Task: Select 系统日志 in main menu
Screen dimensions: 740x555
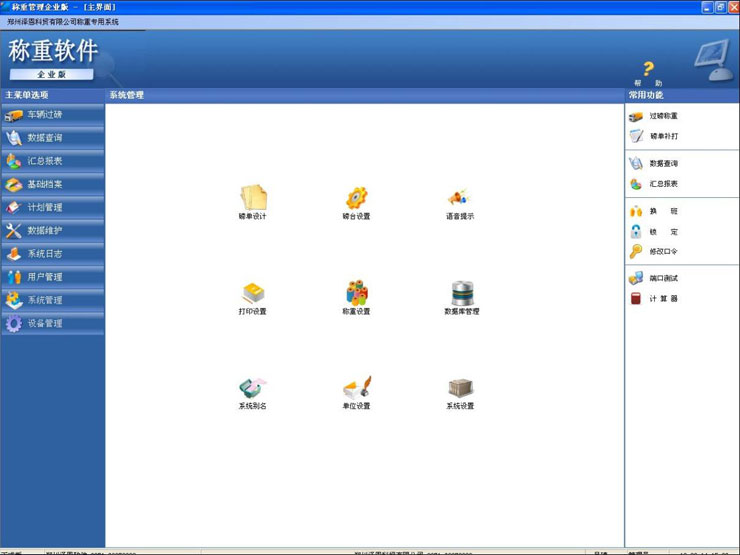Action: (x=52, y=254)
